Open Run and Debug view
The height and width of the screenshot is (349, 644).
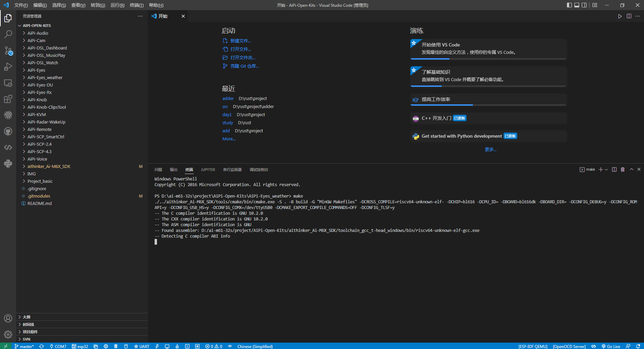(x=8, y=67)
